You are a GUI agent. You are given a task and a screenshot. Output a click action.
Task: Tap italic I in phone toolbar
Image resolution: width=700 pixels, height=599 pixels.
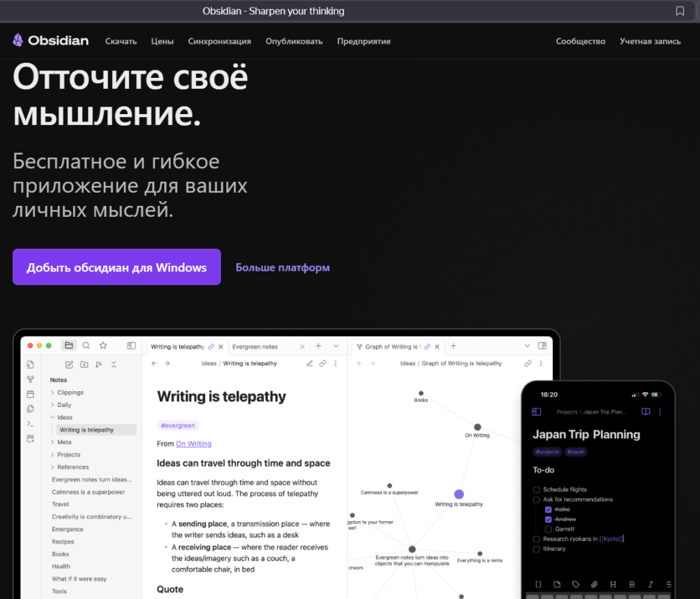point(651,584)
